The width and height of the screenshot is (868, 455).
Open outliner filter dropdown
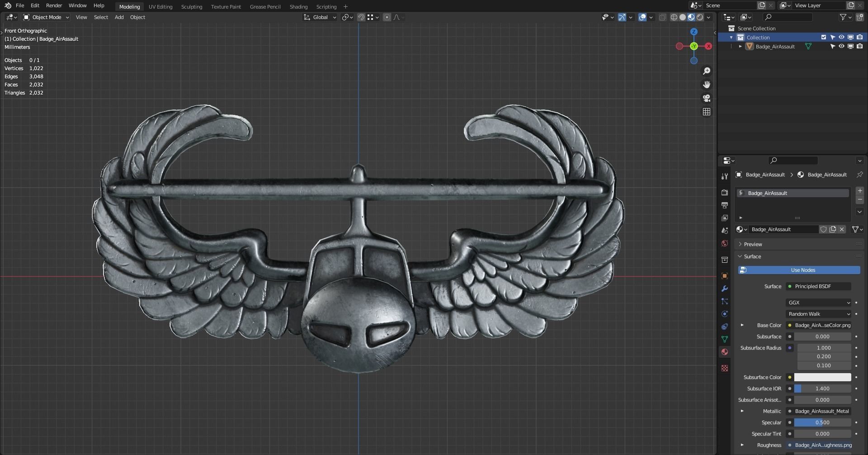(846, 17)
